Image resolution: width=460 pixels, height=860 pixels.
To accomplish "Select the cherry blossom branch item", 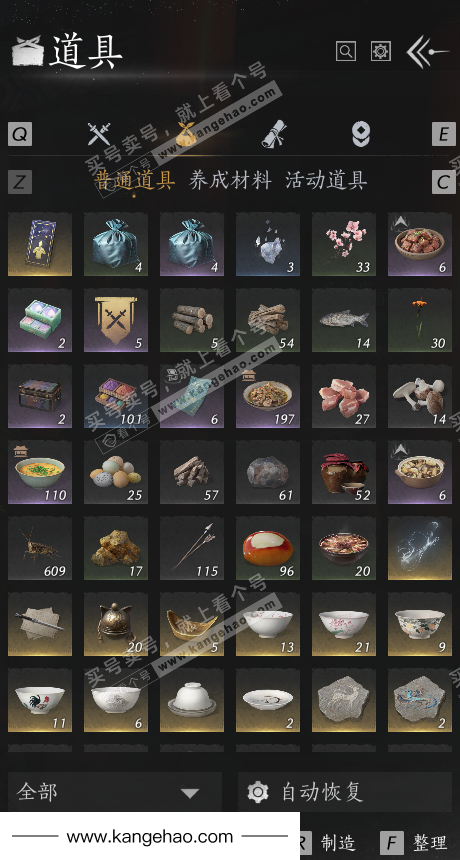I will [344, 244].
